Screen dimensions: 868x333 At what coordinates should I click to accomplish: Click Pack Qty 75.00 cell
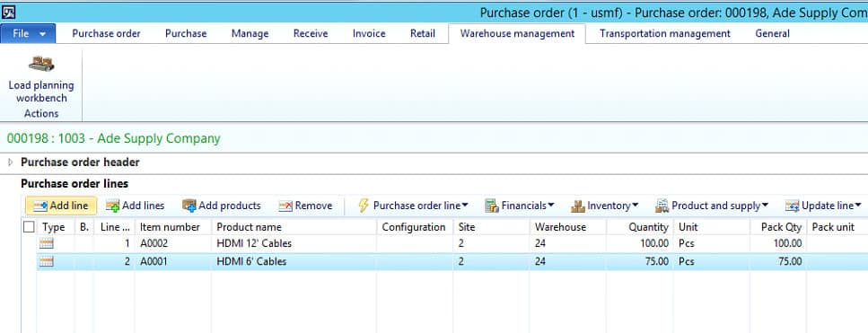[778, 262]
